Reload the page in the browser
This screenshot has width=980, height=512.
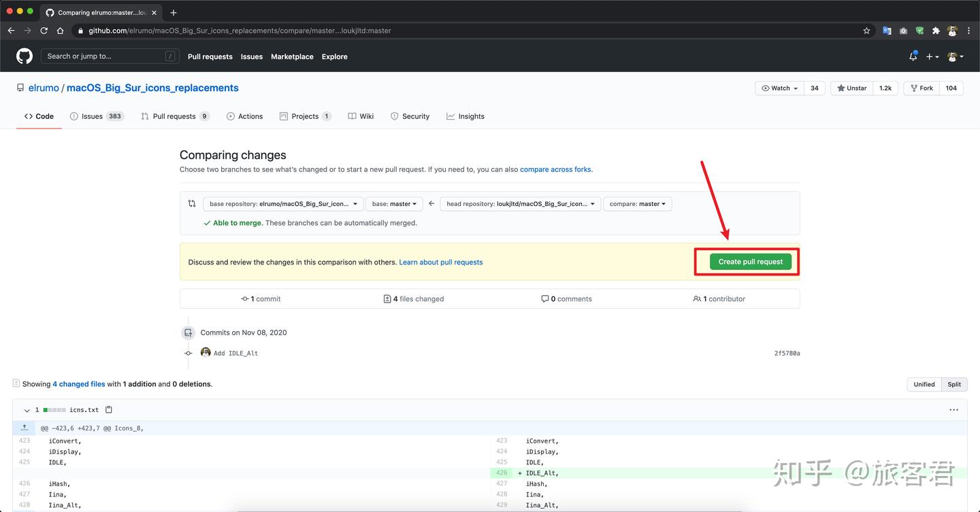tap(44, 31)
